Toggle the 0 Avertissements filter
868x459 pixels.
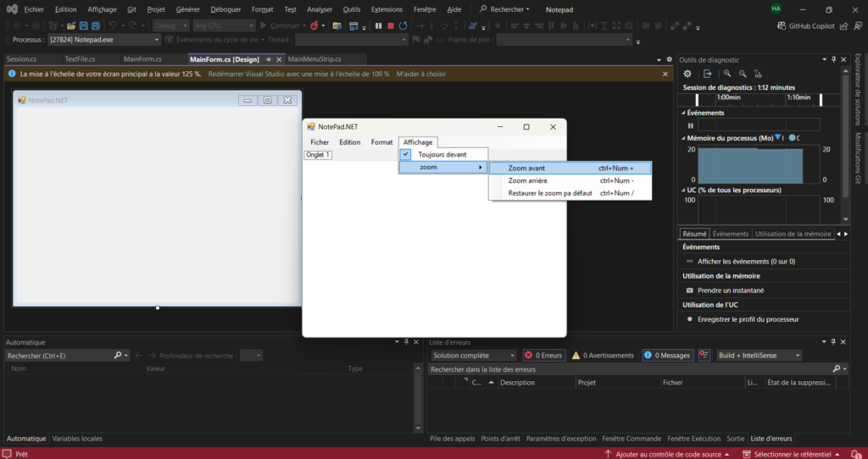(x=603, y=356)
